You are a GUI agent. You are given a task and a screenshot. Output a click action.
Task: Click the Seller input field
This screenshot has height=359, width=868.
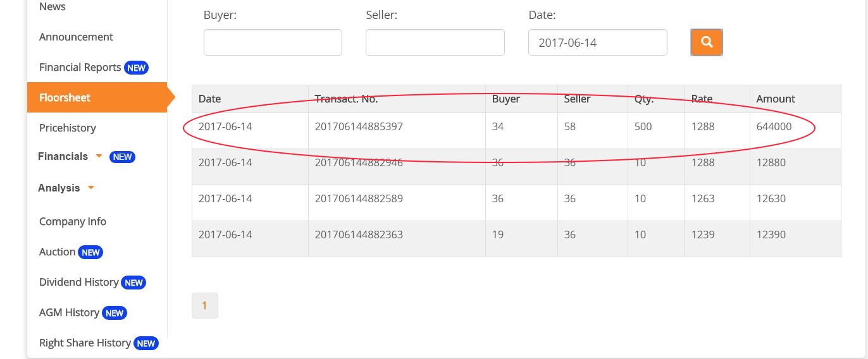(x=435, y=42)
